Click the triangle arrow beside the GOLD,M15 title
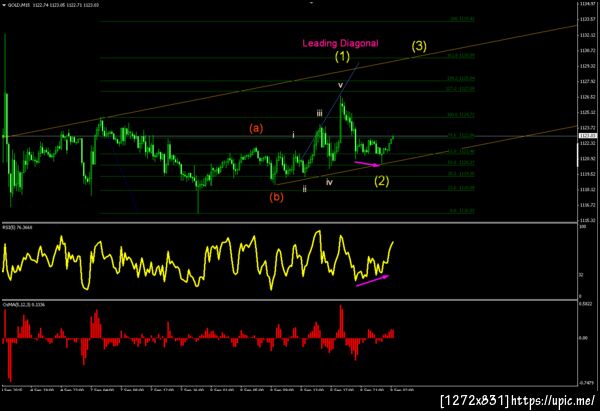The image size is (600, 411). (x=4, y=5)
